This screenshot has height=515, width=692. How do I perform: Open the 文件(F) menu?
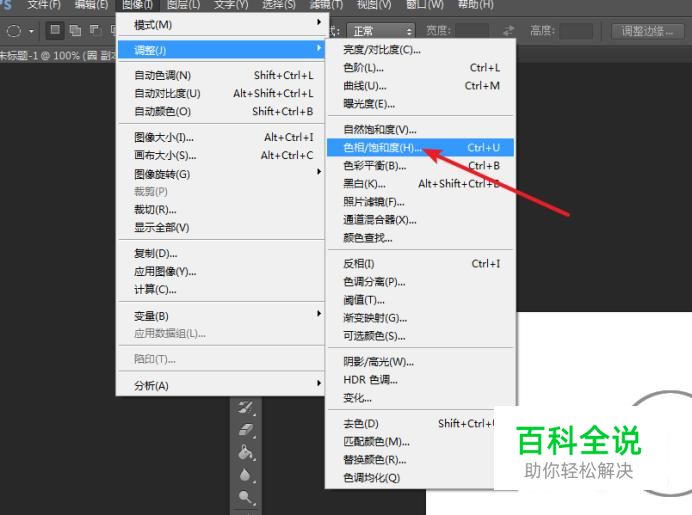(44, 5)
